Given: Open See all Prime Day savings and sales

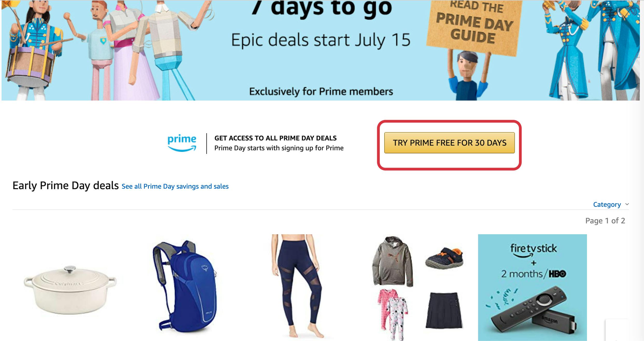Looking at the screenshot, I should (175, 186).
